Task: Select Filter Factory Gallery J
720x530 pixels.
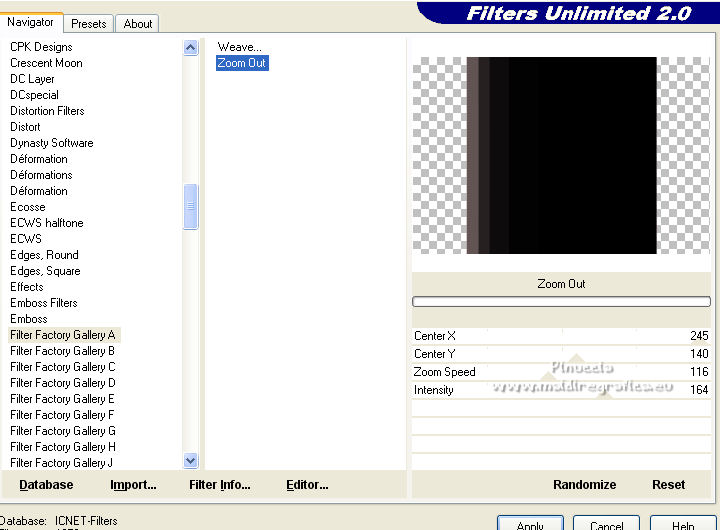Action: [62, 463]
